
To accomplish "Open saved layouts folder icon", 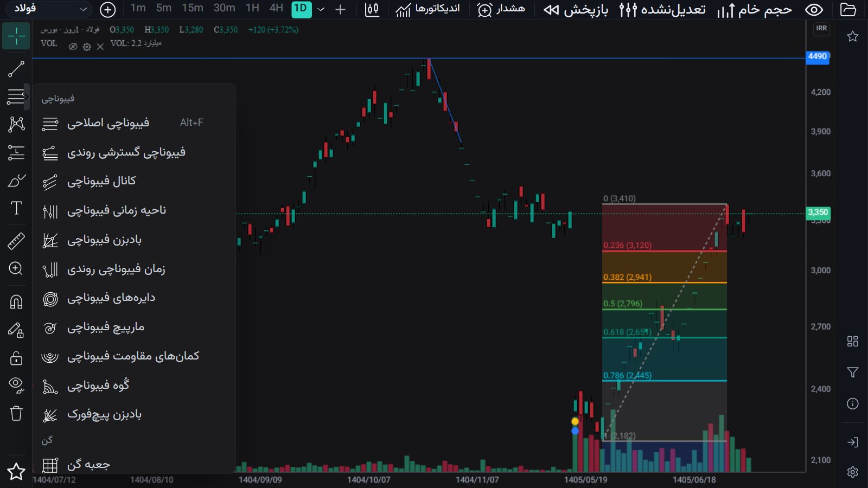I will pos(848,9).
